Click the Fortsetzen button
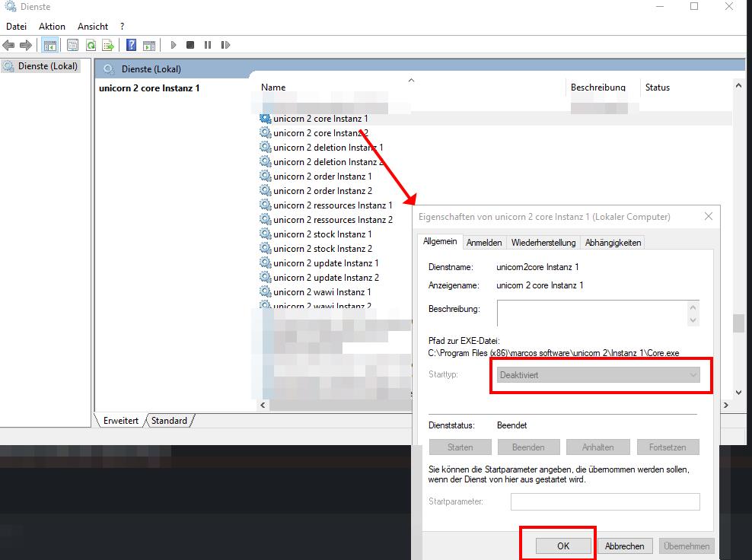The width and height of the screenshot is (752, 560). pos(668,447)
